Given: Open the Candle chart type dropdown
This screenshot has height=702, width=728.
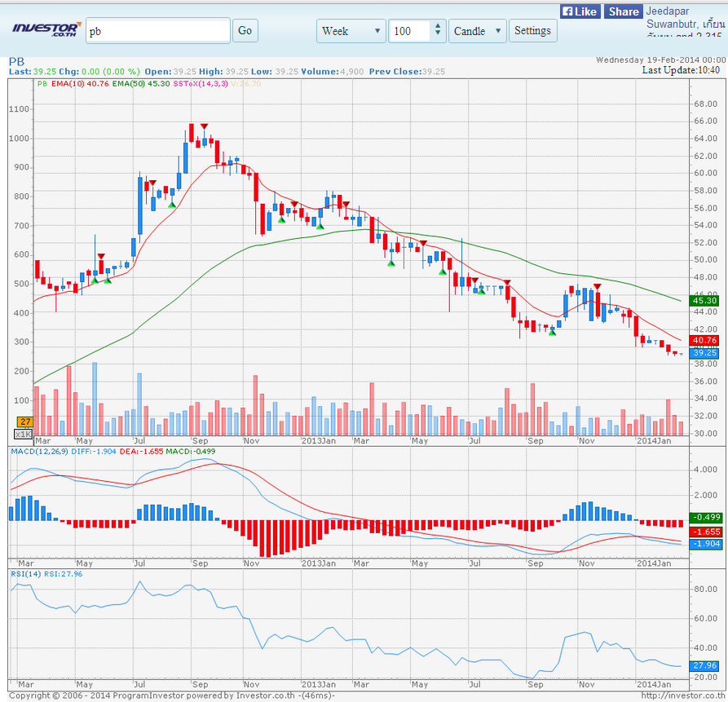Looking at the screenshot, I should 477,31.
